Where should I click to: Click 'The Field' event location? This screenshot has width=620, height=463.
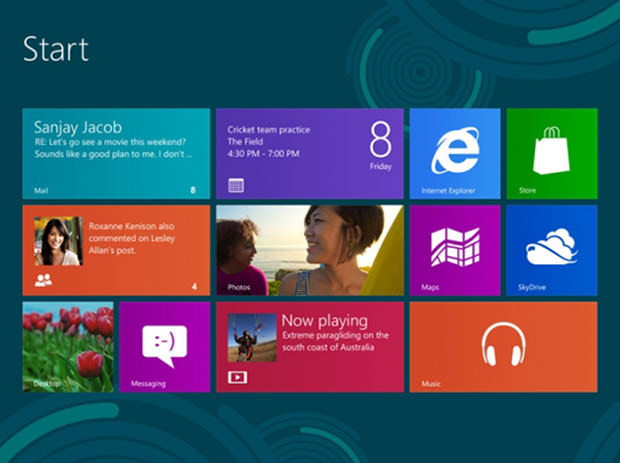(x=245, y=142)
